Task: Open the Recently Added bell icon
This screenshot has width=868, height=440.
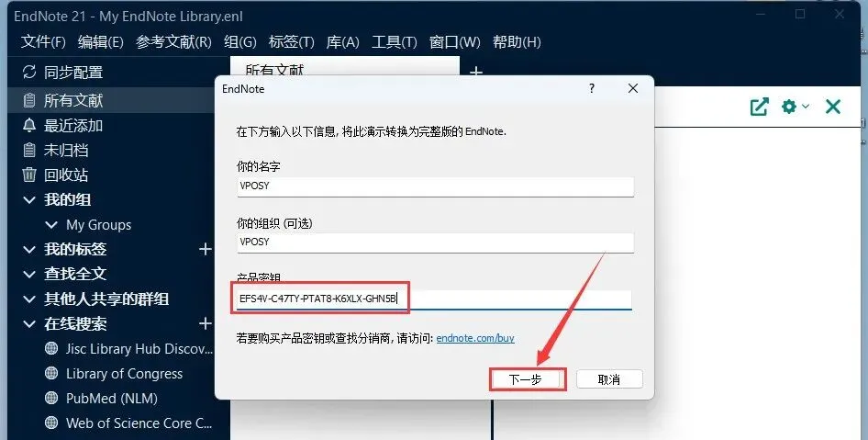Action: click(x=28, y=125)
